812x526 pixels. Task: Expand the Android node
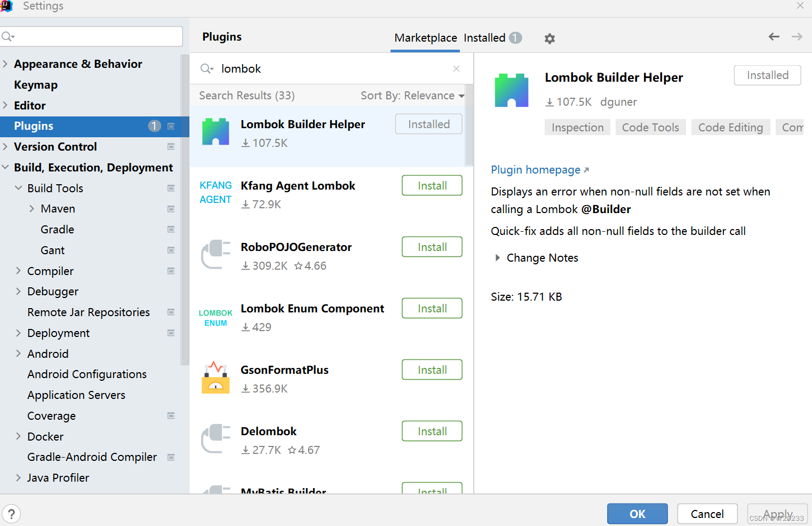click(x=19, y=354)
